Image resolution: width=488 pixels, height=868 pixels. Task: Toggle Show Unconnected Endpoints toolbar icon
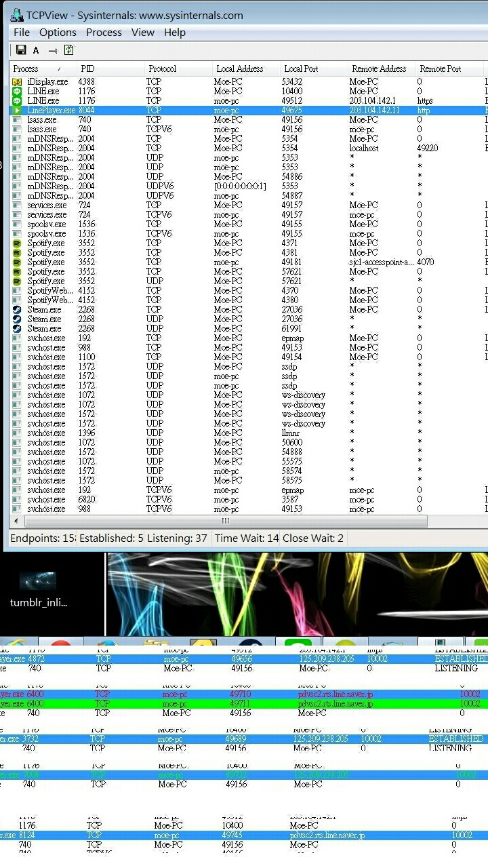click(x=53, y=51)
